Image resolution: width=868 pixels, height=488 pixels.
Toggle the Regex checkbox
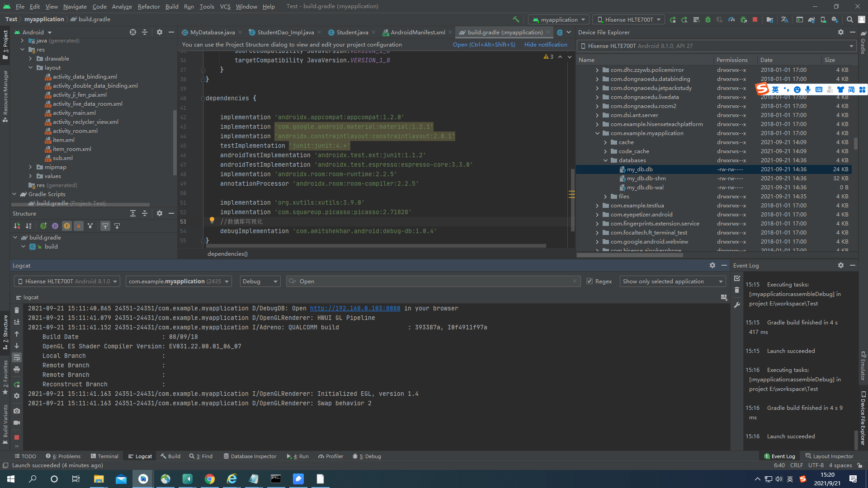[x=590, y=281]
